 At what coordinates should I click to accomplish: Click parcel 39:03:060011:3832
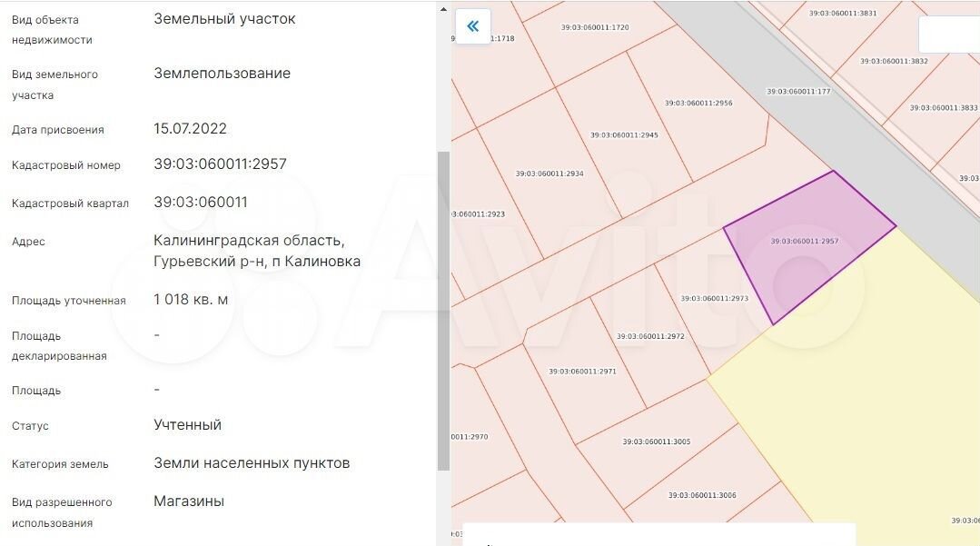point(894,61)
